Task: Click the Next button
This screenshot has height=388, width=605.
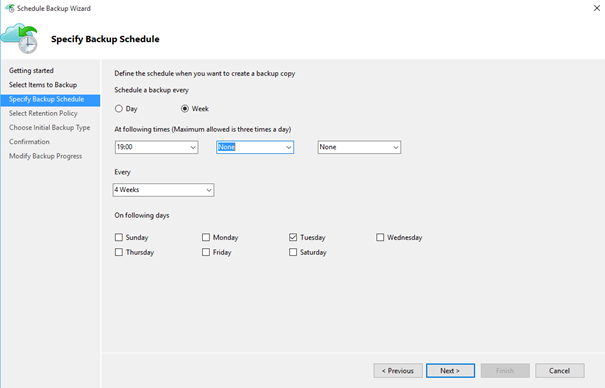Action: click(450, 371)
